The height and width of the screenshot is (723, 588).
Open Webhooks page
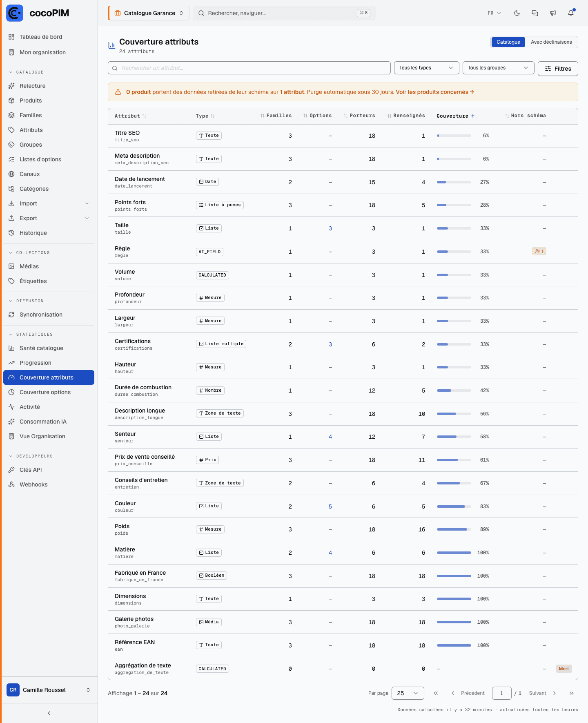[49, 484]
